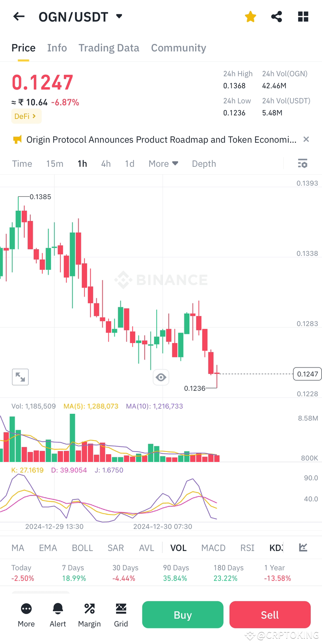Dismiss the Origin Protocol announcement

click(306, 139)
